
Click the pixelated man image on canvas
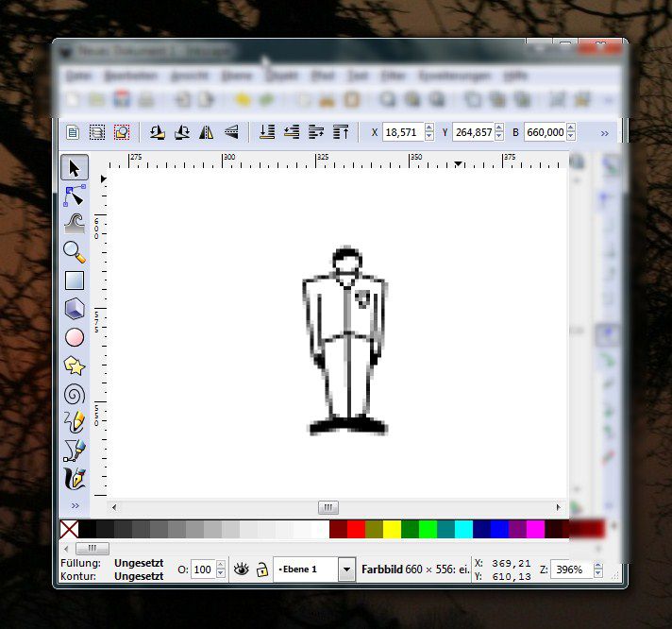tap(346, 341)
